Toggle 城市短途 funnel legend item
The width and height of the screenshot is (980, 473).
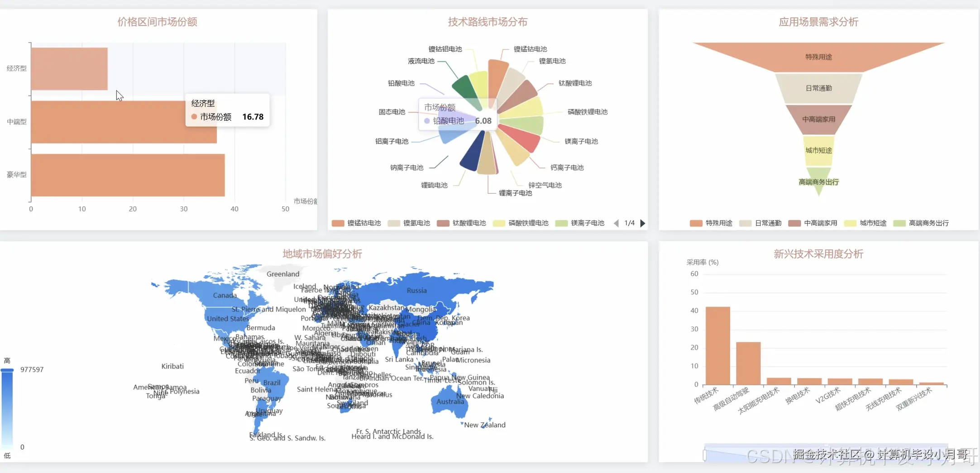pos(865,223)
